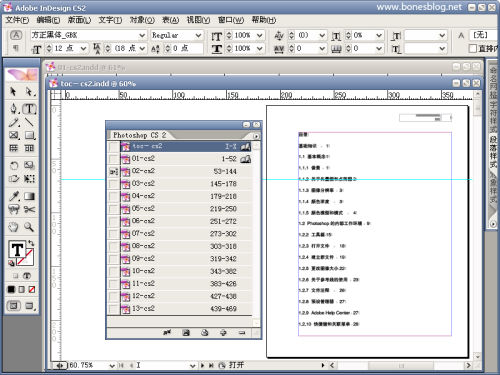Click the Save Book icon in Book panel
This screenshot has height=375, width=500.
click(x=186, y=332)
